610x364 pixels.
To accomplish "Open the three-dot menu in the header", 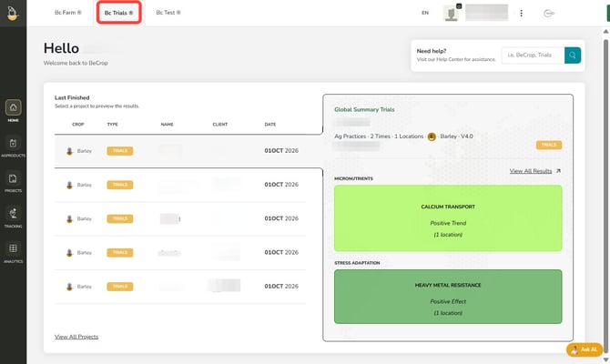I will tap(522, 14).
